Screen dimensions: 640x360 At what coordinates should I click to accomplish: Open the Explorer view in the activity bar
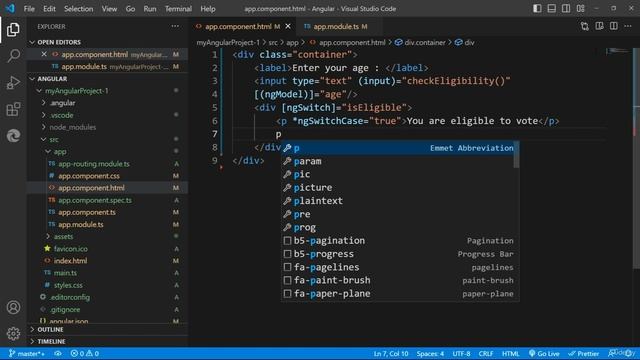[13, 29]
